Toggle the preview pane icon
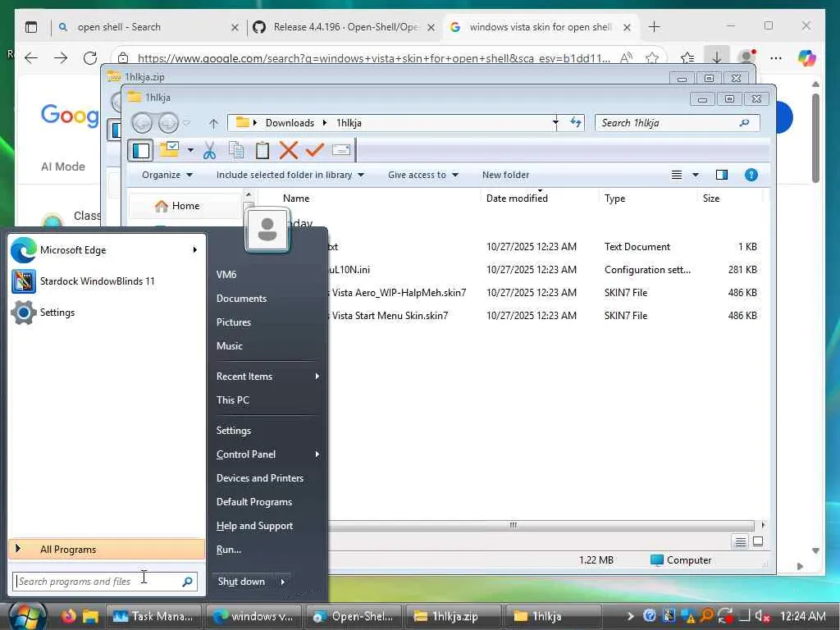This screenshot has width=840, height=630. point(722,175)
